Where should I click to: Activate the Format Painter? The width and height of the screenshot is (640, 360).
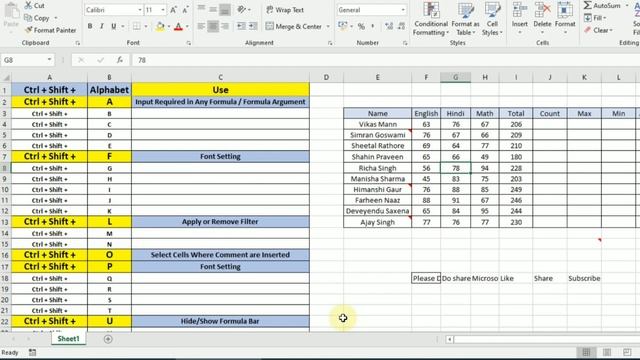coord(50,30)
